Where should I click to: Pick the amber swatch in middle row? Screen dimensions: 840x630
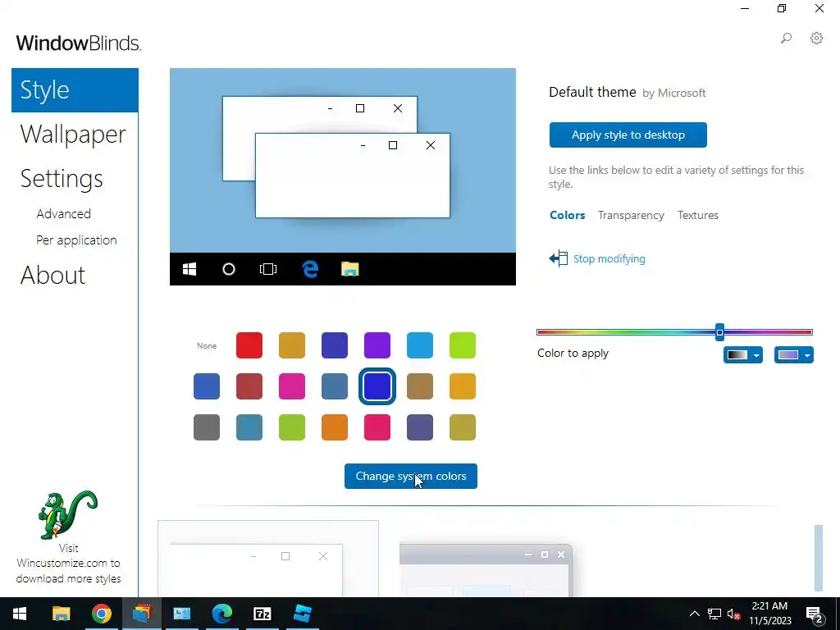(463, 386)
